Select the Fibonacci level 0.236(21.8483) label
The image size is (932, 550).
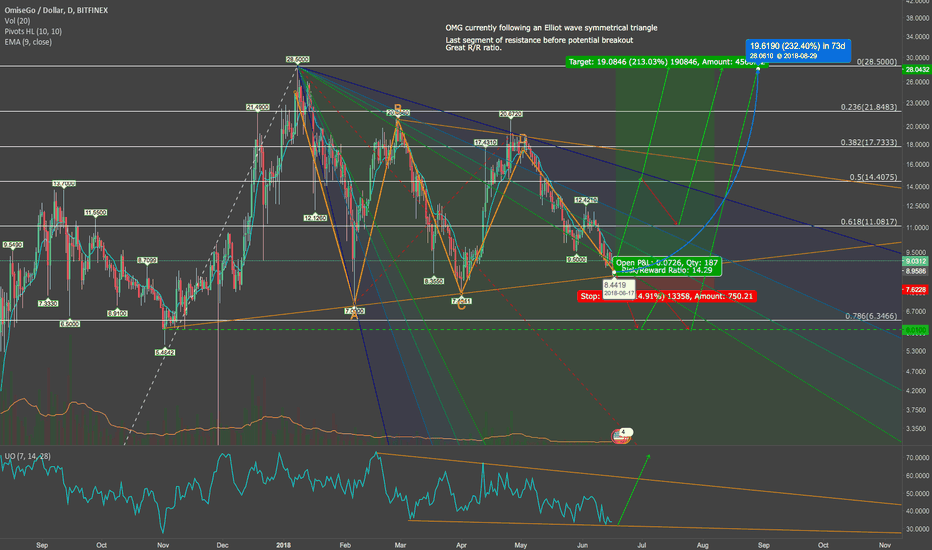pos(868,107)
